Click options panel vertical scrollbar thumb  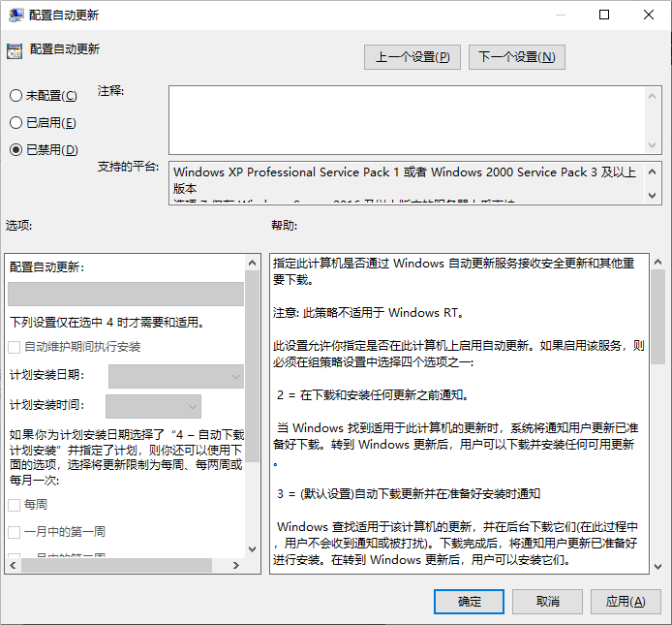pos(253,366)
